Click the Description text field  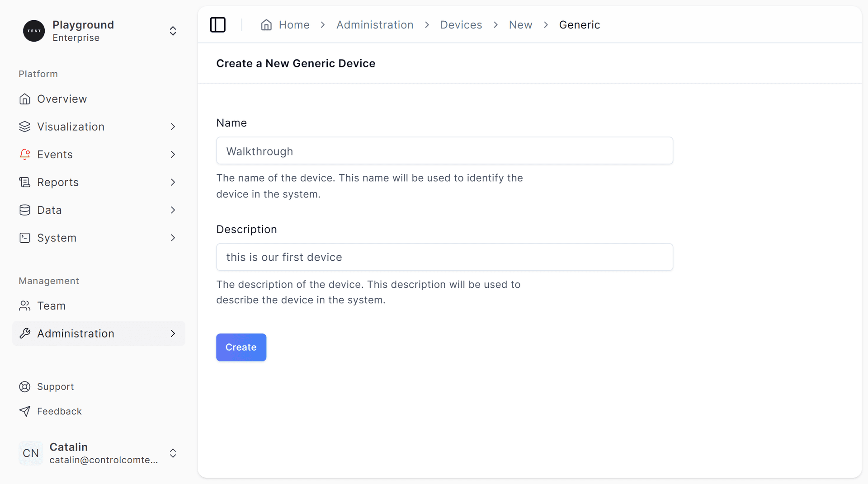coord(444,257)
